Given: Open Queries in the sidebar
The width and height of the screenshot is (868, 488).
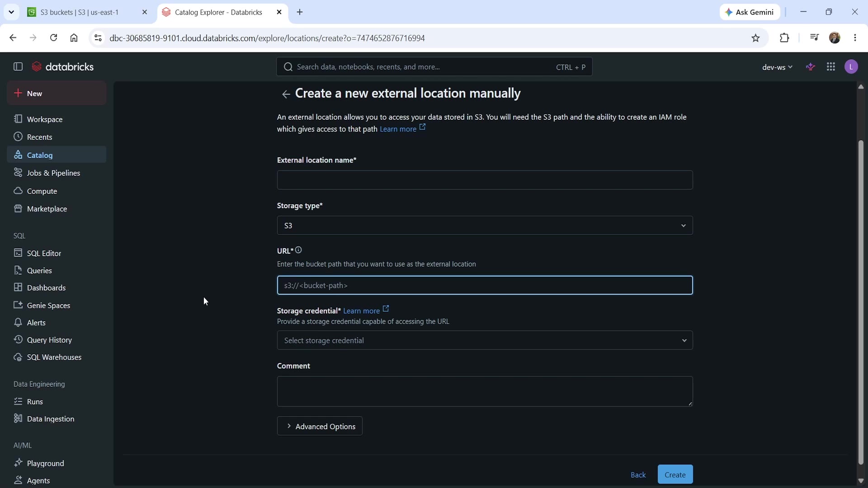Looking at the screenshot, I should point(57,271).
